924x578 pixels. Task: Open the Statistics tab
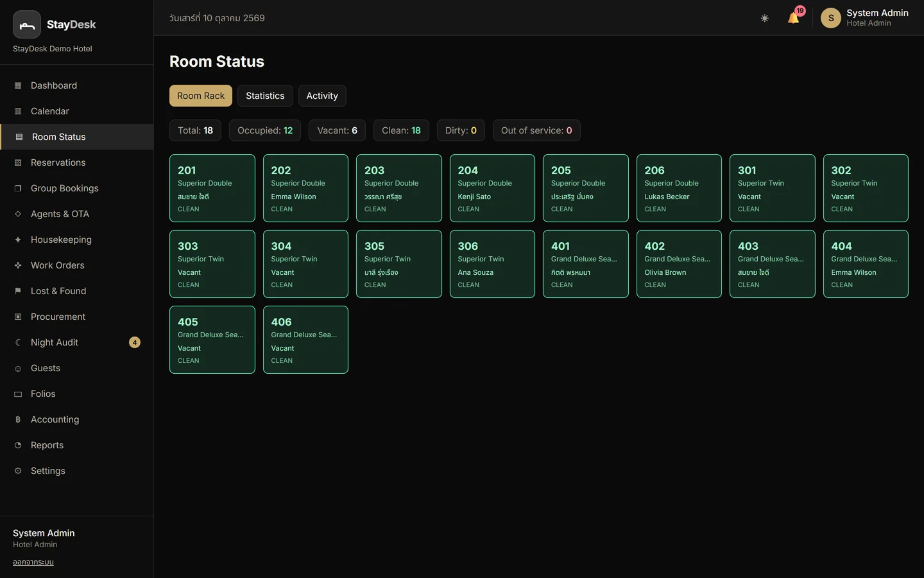point(265,96)
